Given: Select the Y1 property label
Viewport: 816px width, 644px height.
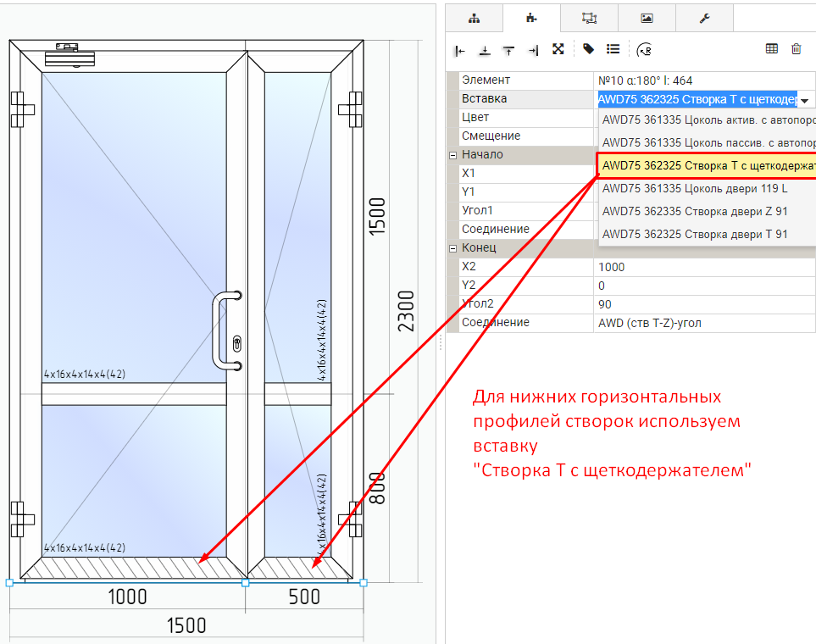Looking at the screenshot, I should pos(469,192).
